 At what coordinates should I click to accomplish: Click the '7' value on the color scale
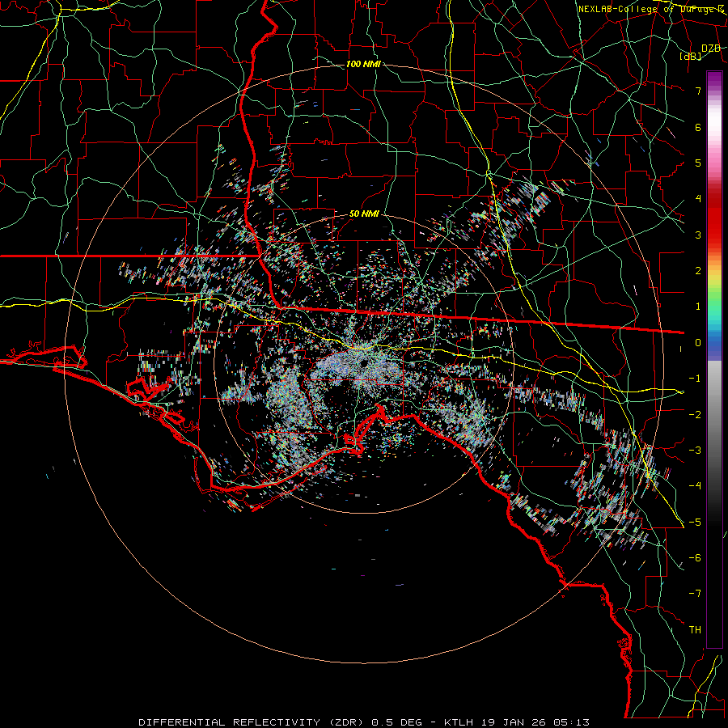click(x=698, y=91)
